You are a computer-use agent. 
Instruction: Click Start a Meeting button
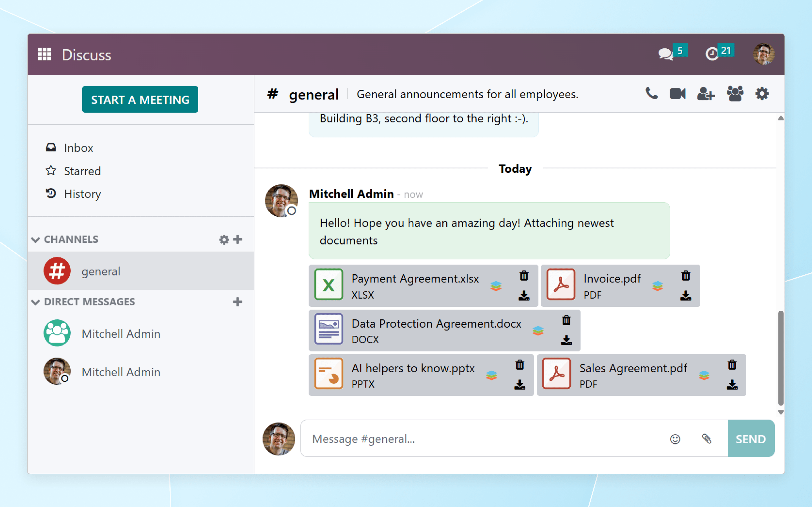tap(140, 100)
